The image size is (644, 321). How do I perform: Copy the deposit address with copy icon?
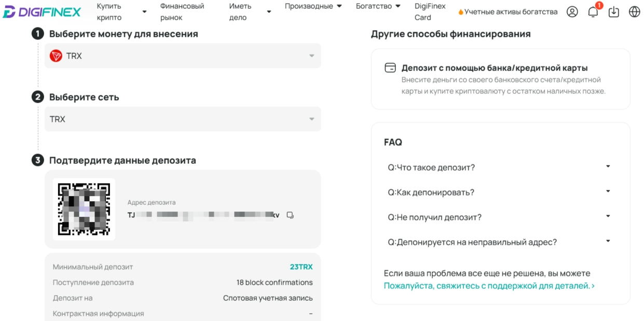[x=290, y=215]
